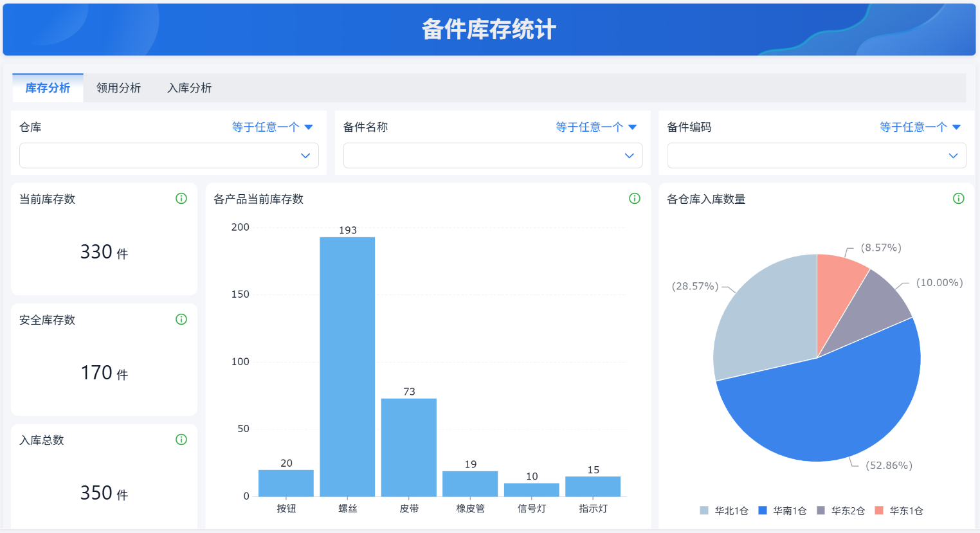Click info icon on 安全库存数 card
Screen dimensions: 980x533
tap(181, 320)
